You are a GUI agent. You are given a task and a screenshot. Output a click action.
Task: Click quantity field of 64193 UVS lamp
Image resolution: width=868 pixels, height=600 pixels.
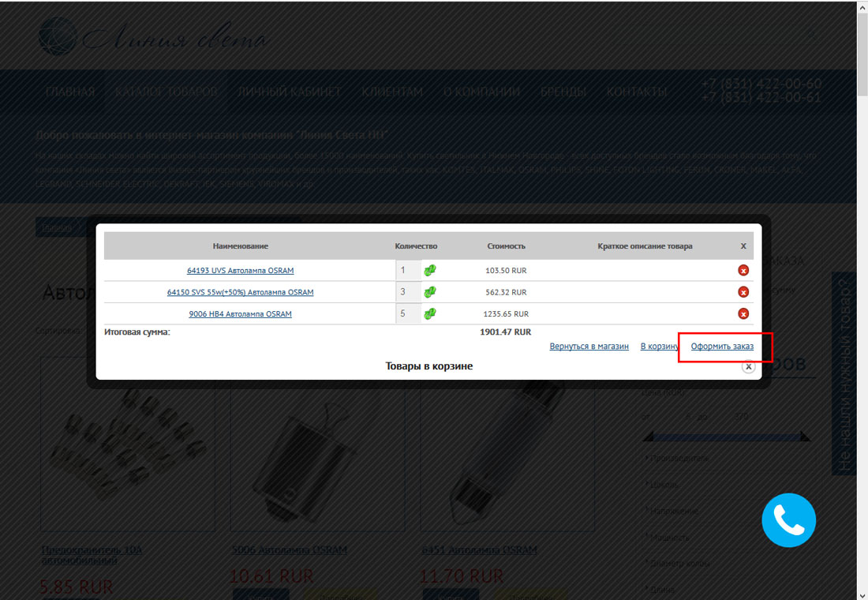click(x=409, y=270)
